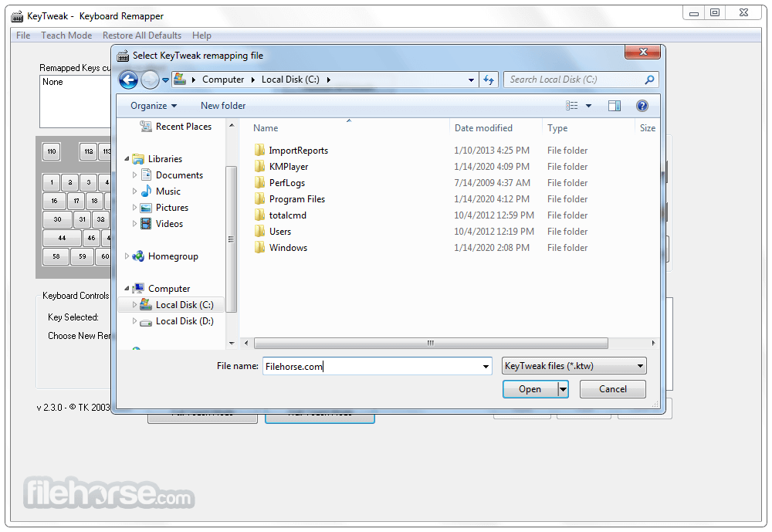The image size is (772, 532).
Task: Open the Teach Mode menu
Action: 66,36
